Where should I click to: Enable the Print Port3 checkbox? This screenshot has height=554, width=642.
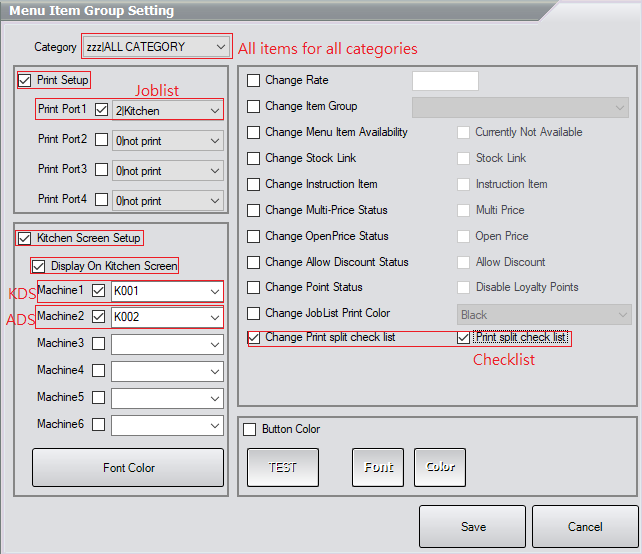[x=102, y=170]
